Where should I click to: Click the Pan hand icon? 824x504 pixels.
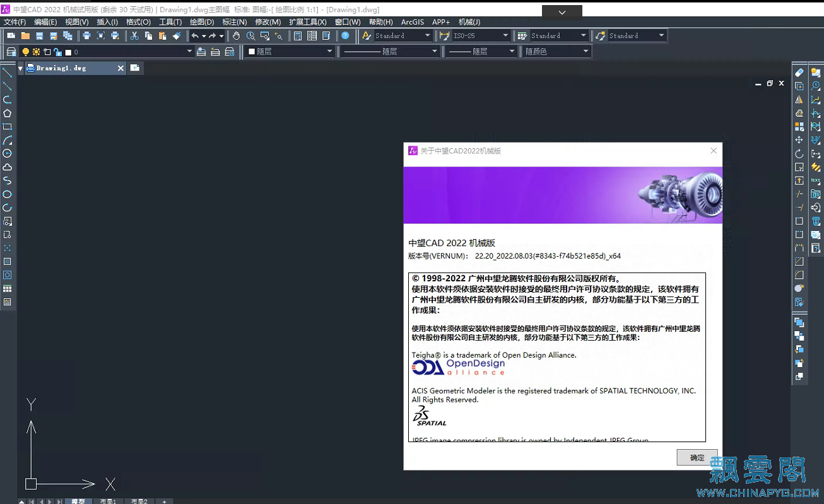(x=237, y=36)
